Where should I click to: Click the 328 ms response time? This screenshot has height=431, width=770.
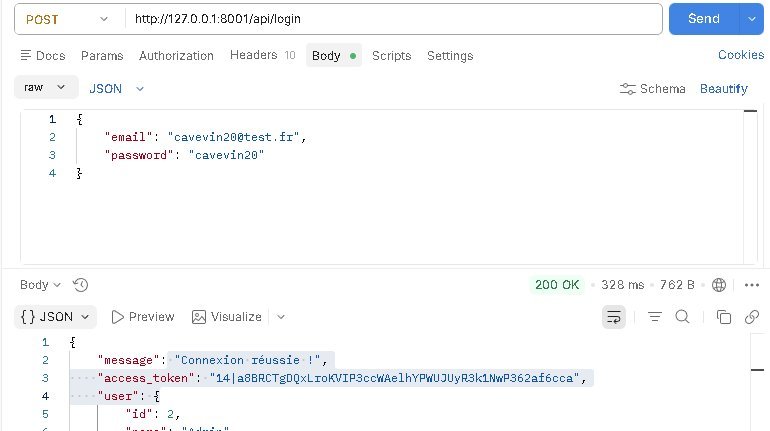(x=622, y=285)
